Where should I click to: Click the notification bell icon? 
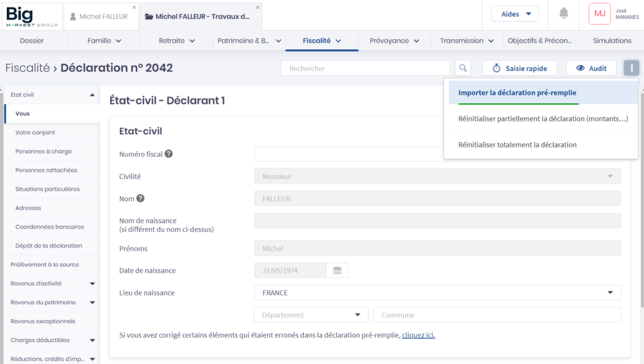(563, 13)
